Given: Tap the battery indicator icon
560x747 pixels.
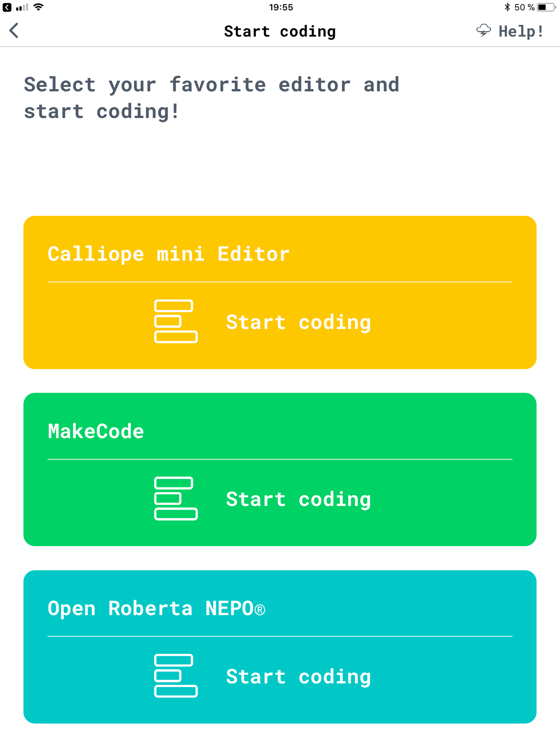Looking at the screenshot, I should (546, 7).
